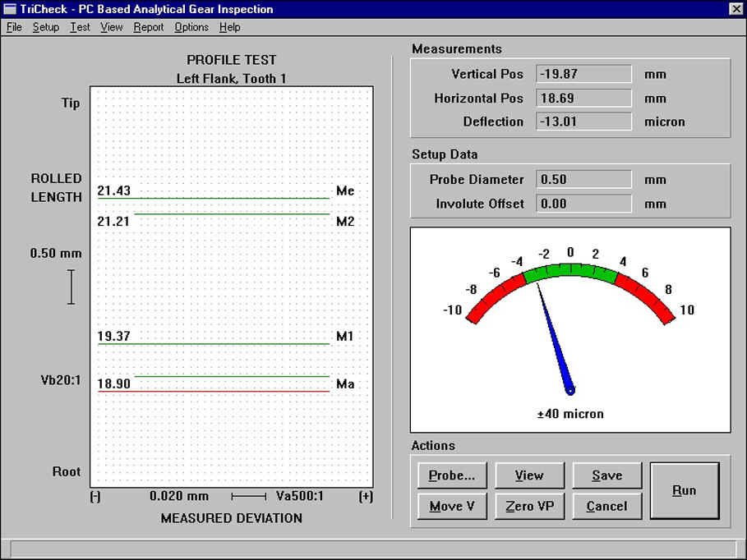747x560 pixels.
Task: Open the Options menu
Action: [191, 27]
